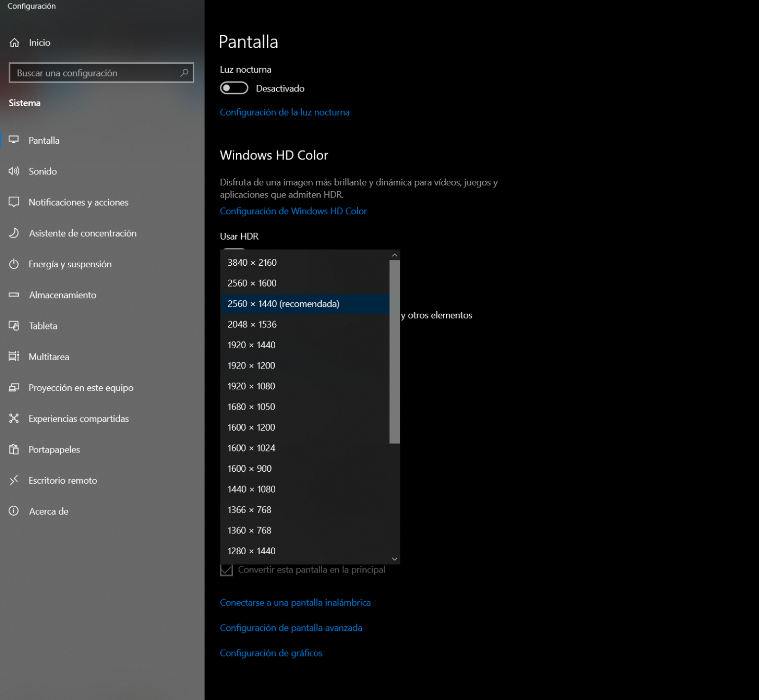Select resolution 1920 × 1440

[305, 345]
